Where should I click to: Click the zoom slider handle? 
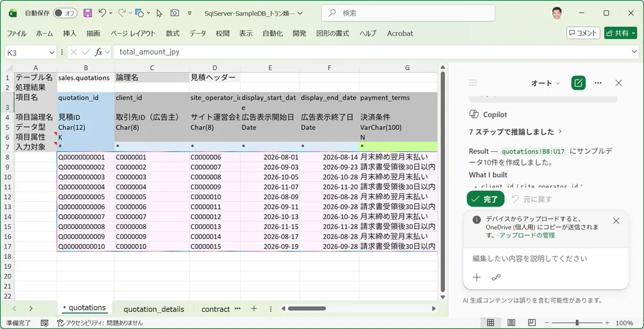click(x=577, y=323)
